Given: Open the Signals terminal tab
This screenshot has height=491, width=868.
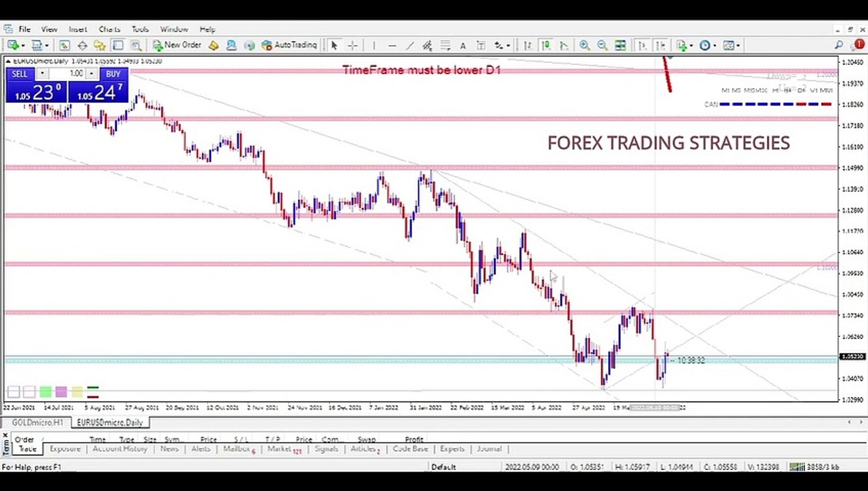Looking at the screenshot, I should pyautogui.click(x=326, y=449).
